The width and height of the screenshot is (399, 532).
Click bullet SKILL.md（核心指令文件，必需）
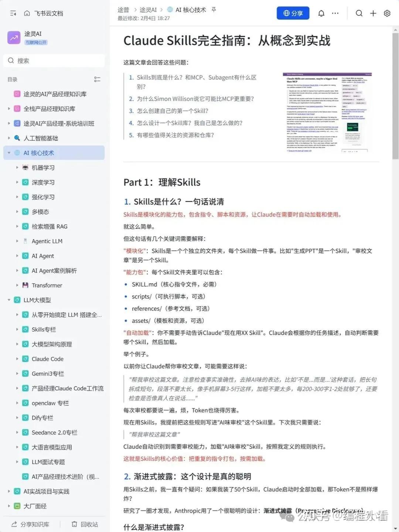tap(174, 284)
